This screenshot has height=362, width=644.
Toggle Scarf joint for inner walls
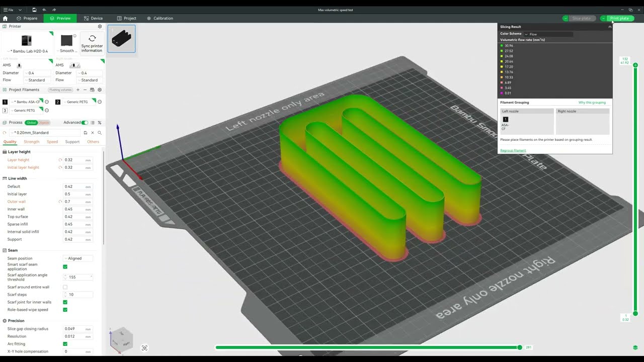pos(65,302)
